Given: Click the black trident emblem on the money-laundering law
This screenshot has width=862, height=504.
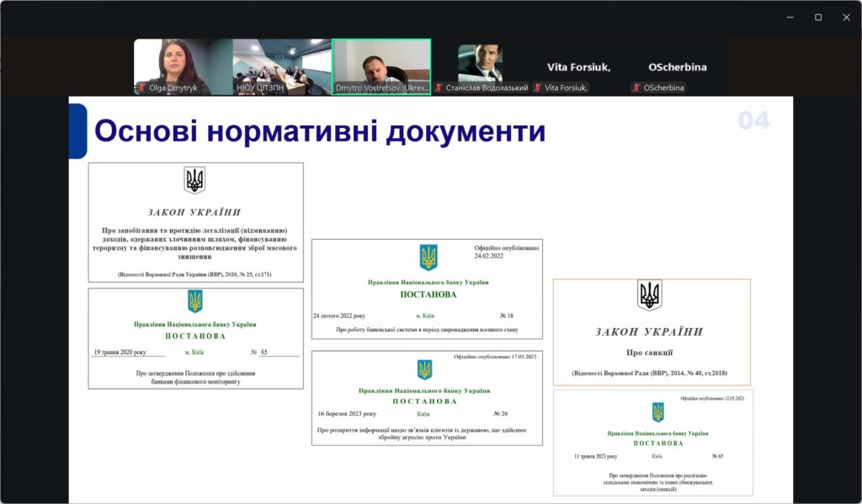Looking at the screenshot, I should 194,180.
